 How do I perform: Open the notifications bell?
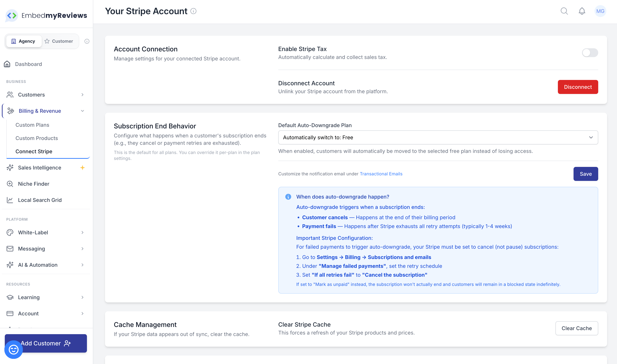(x=582, y=11)
